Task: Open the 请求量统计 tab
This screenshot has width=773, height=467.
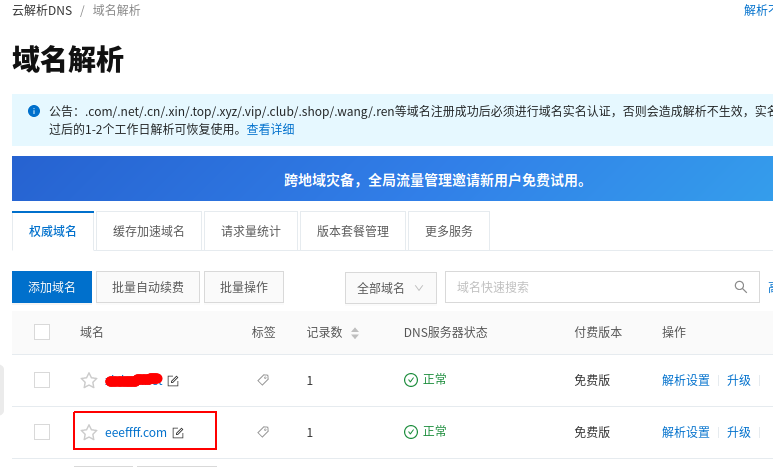Action: click(x=251, y=231)
